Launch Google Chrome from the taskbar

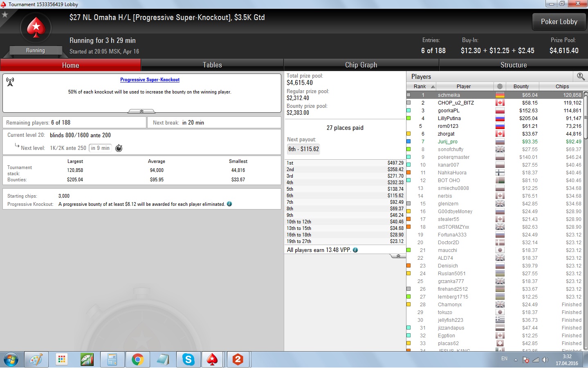point(137,360)
